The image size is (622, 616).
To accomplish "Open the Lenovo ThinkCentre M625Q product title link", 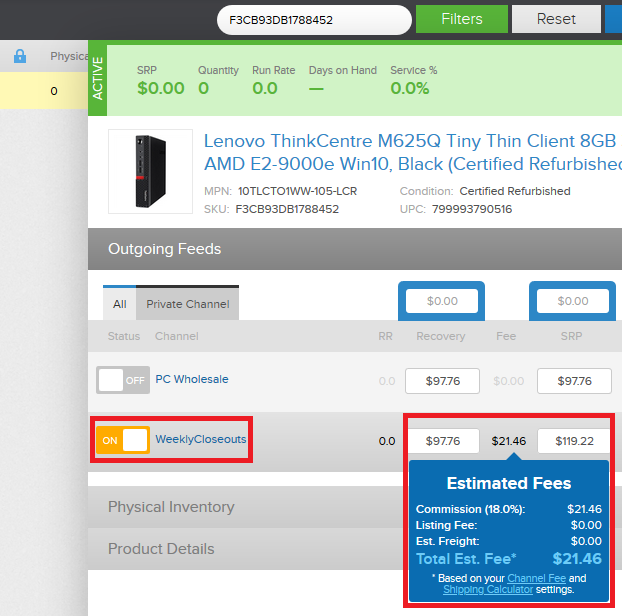I will pyautogui.click(x=413, y=152).
